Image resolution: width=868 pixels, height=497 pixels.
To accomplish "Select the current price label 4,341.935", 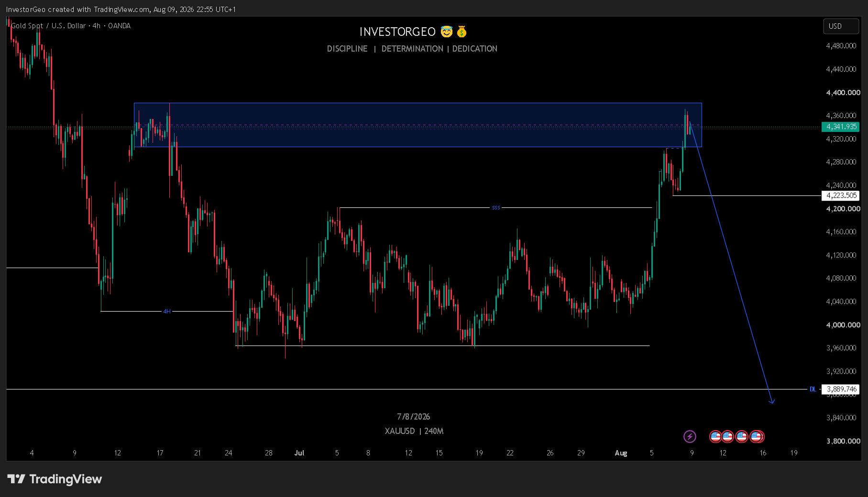I will [840, 127].
